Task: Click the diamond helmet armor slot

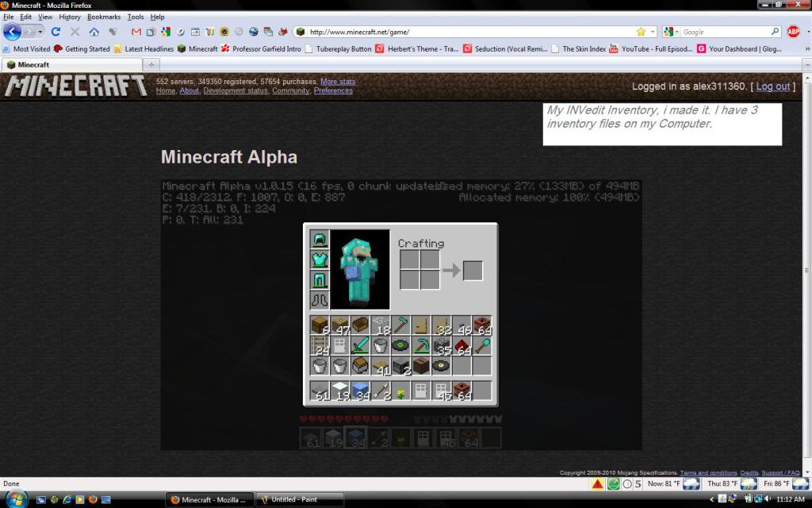Action: pos(320,240)
